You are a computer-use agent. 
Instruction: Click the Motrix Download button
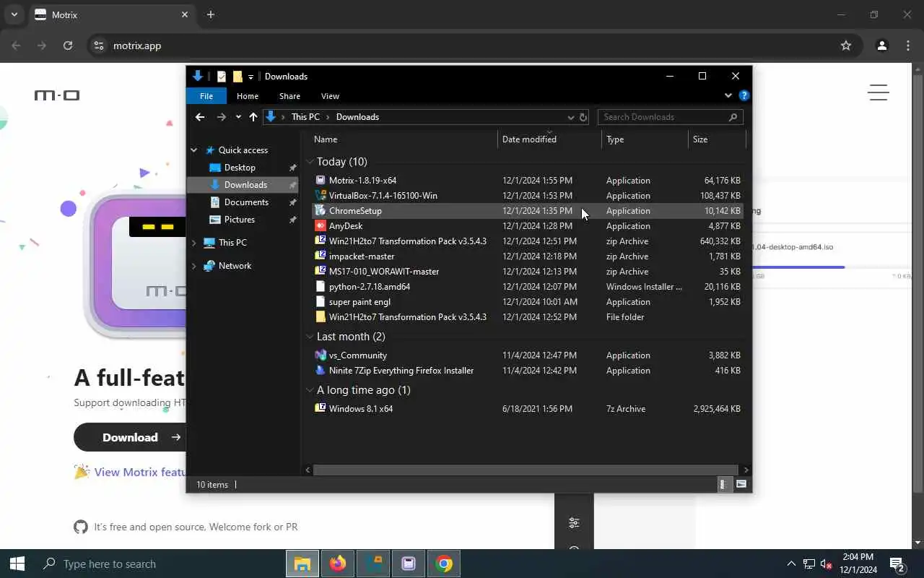(130, 437)
